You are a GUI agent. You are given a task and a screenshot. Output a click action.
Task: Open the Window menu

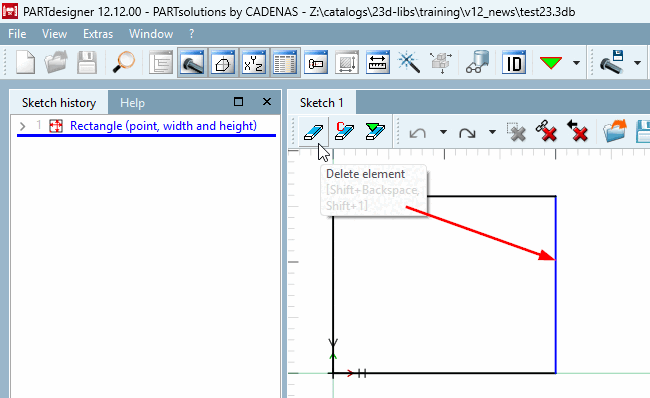[151, 34]
